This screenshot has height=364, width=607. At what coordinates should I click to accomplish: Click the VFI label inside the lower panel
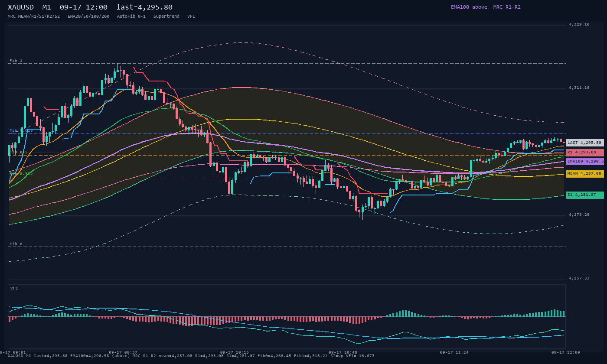[14, 288]
